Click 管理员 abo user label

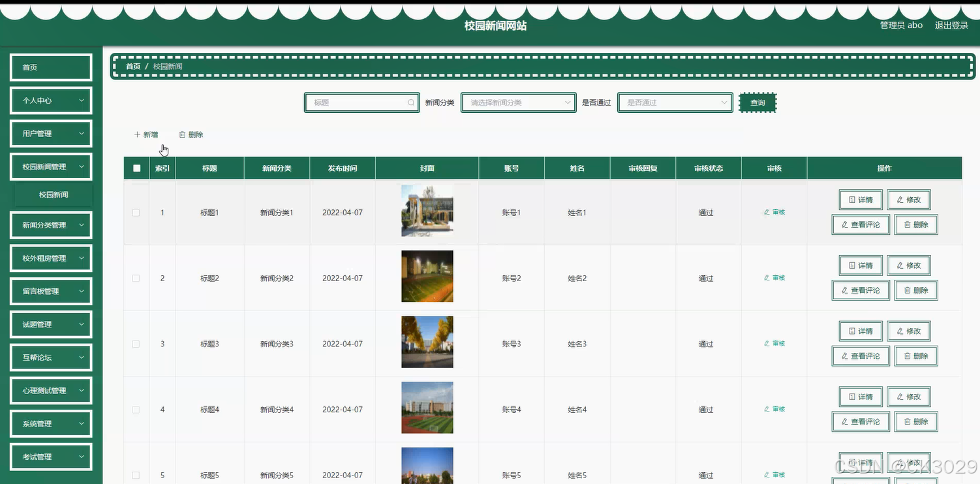tap(901, 25)
